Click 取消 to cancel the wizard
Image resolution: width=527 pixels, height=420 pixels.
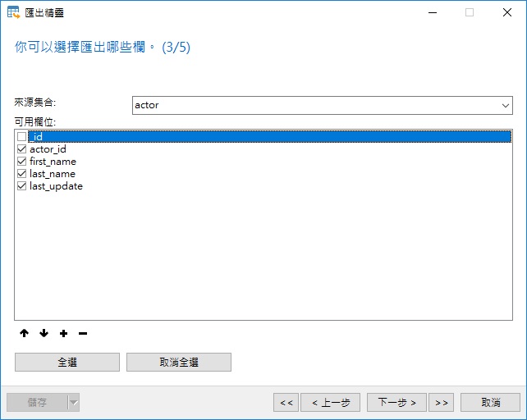(490, 402)
